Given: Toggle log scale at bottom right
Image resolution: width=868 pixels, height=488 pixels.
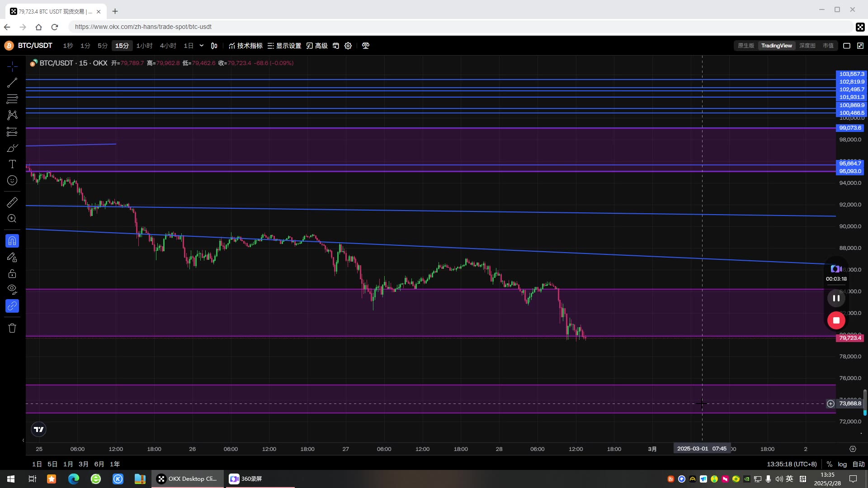Looking at the screenshot, I should [842, 464].
